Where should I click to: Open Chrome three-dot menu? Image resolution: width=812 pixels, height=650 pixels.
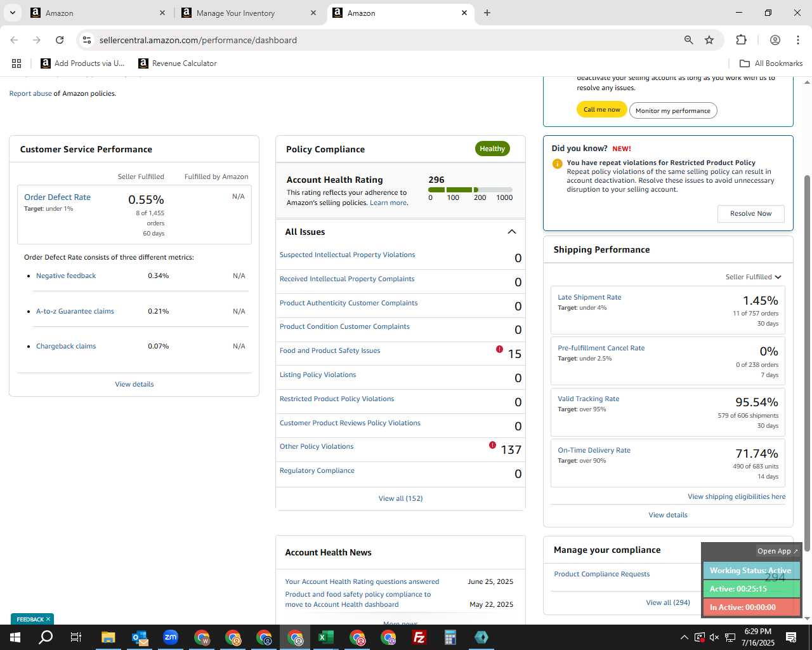tap(797, 40)
